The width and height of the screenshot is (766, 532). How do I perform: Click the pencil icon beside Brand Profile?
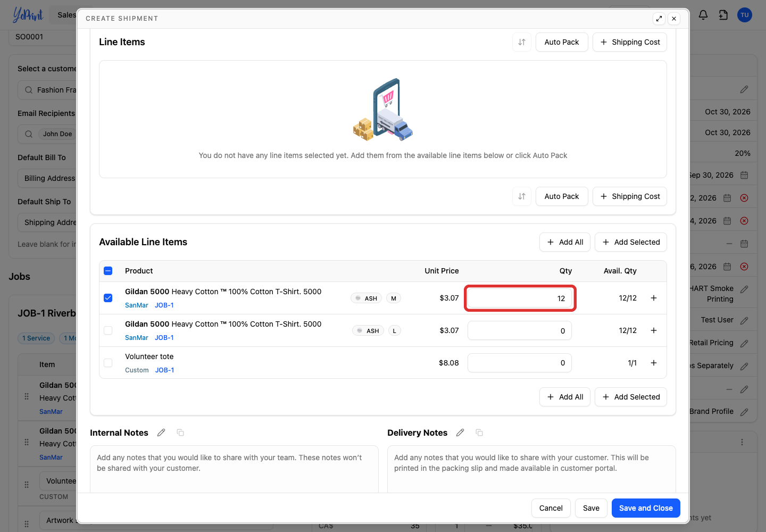[744, 412]
